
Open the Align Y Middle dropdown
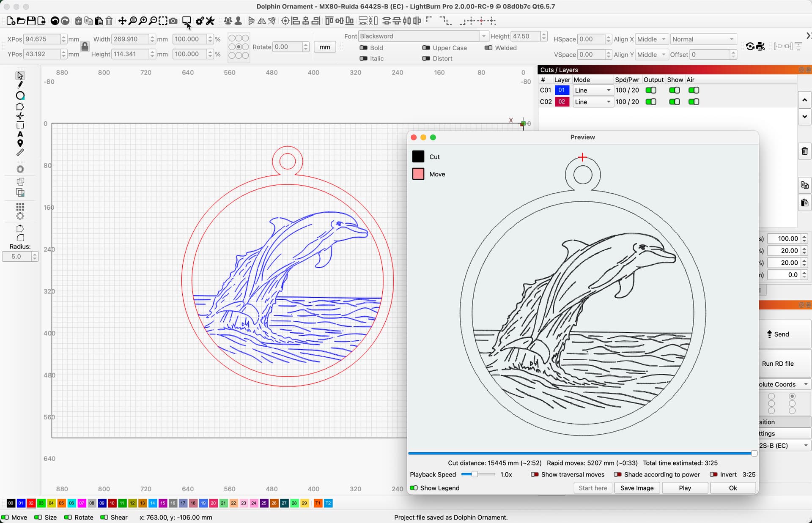click(x=652, y=54)
